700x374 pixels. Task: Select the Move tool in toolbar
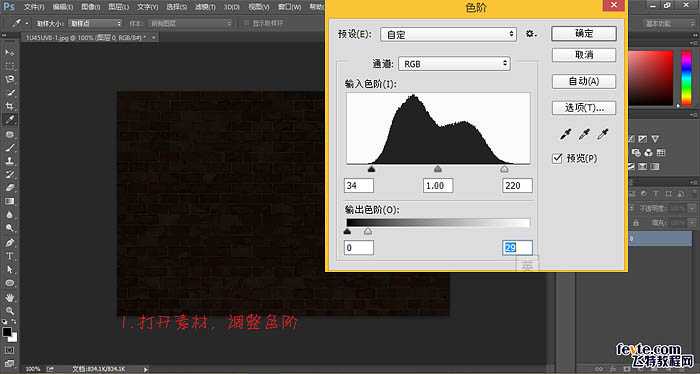[x=9, y=53]
